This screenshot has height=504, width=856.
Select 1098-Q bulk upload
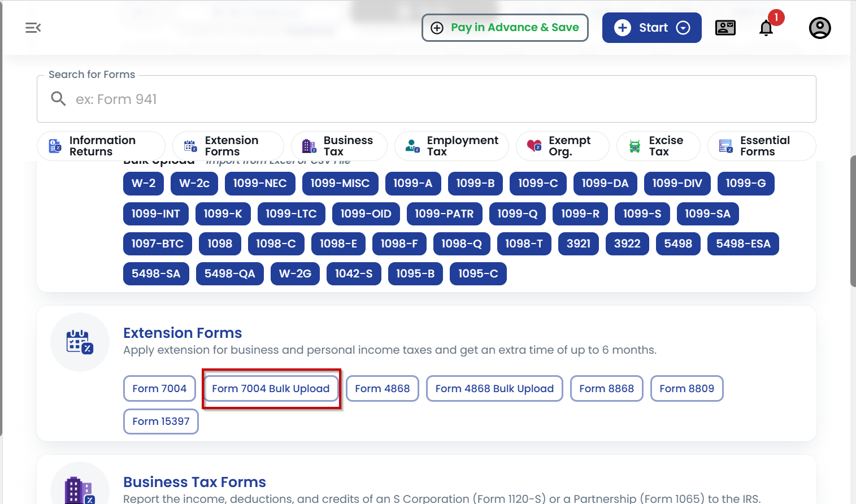pyautogui.click(x=462, y=244)
